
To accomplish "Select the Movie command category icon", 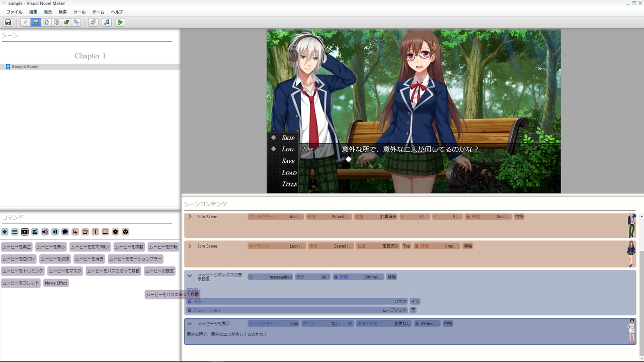I will [24, 232].
